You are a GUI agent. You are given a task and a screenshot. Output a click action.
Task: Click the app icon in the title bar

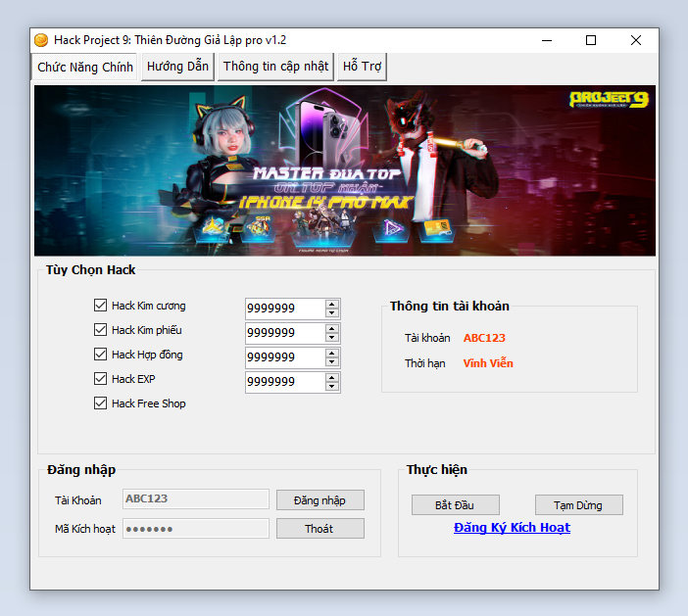click(x=41, y=40)
